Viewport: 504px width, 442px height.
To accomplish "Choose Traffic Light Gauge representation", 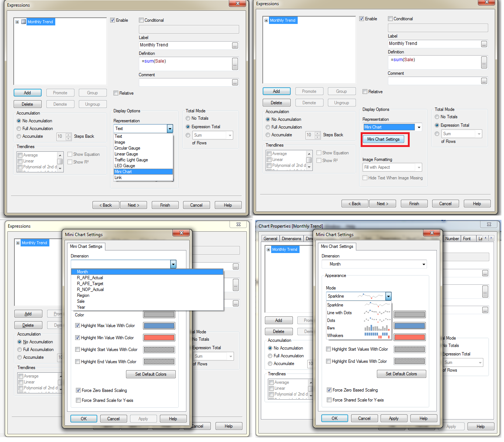I will (x=131, y=160).
